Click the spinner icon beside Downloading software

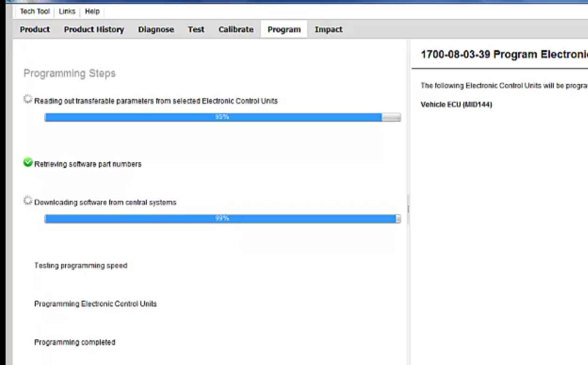[x=27, y=201]
